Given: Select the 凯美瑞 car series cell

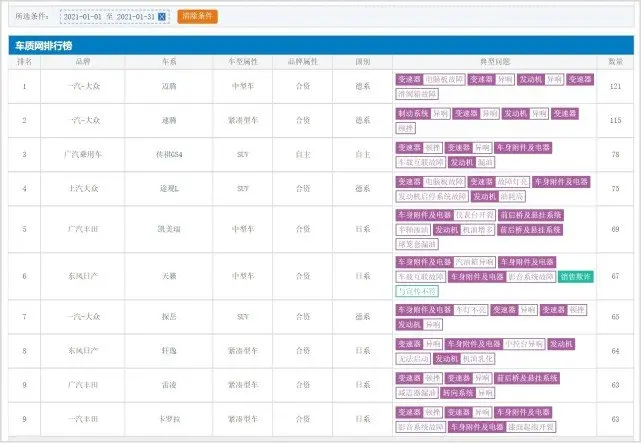Looking at the screenshot, I should pyautogui.click(x=169, y=229).
